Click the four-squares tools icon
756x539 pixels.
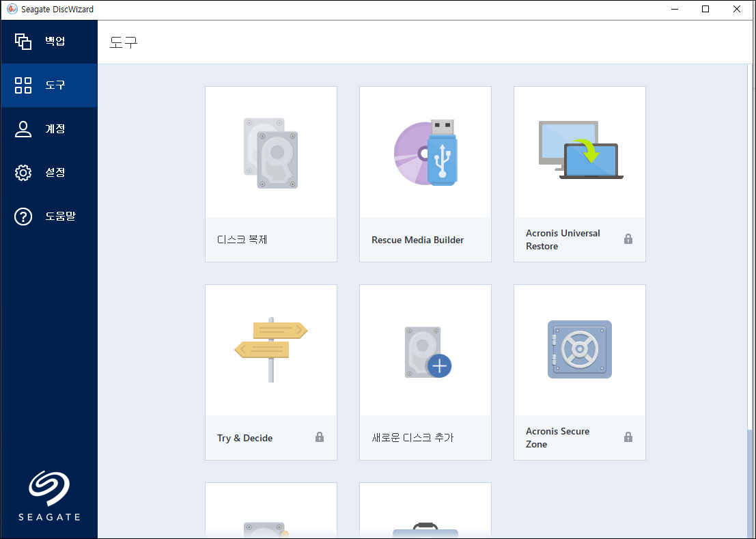point(23,85)
